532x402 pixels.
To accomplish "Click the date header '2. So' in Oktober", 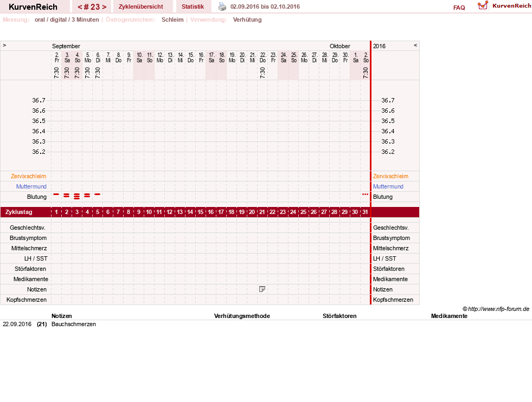I will [366, 57].
